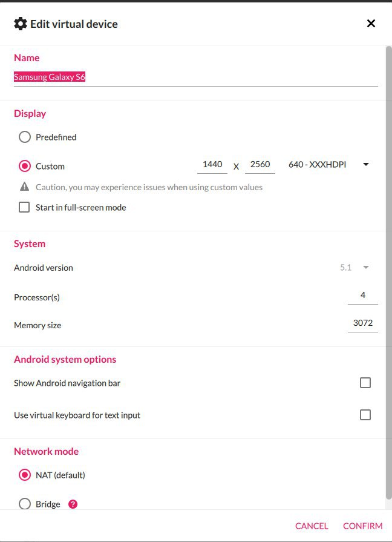Enable Show Android navigation bar checkbox
392x542 pixels.
365,383
